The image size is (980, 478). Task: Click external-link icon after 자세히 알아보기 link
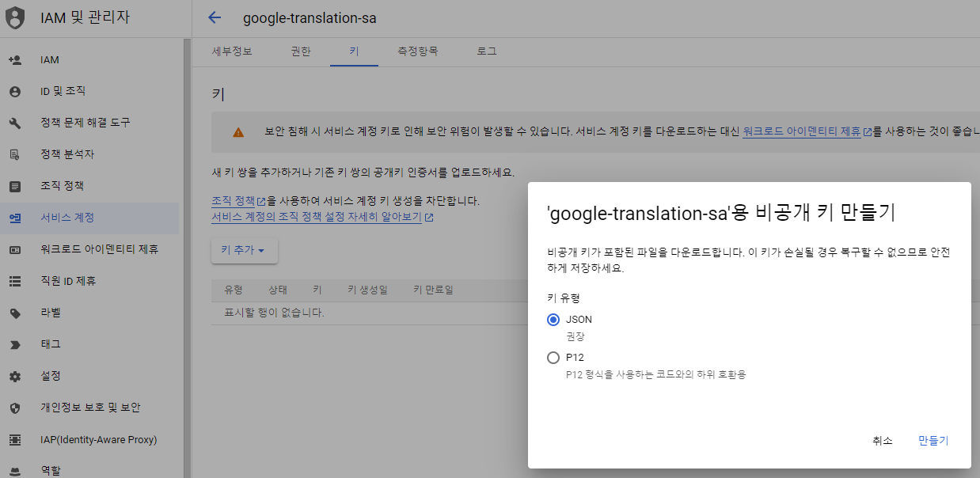click(429, 218)
